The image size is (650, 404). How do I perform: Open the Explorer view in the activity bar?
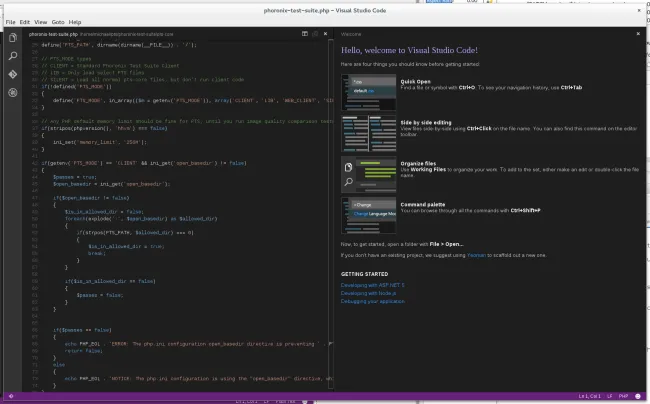12,38
